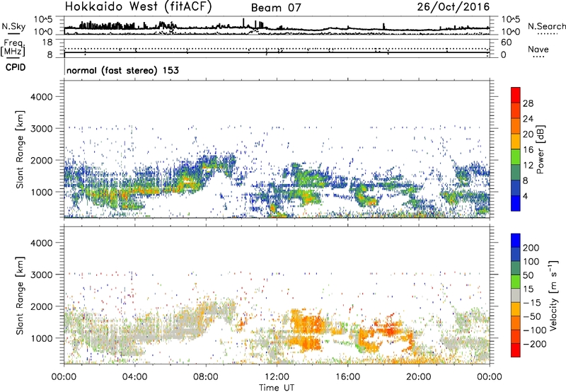566x392 pixels.
Task: Click the 1000 tick in power panel
Action: pyautogui.click(x=42, y=192)
